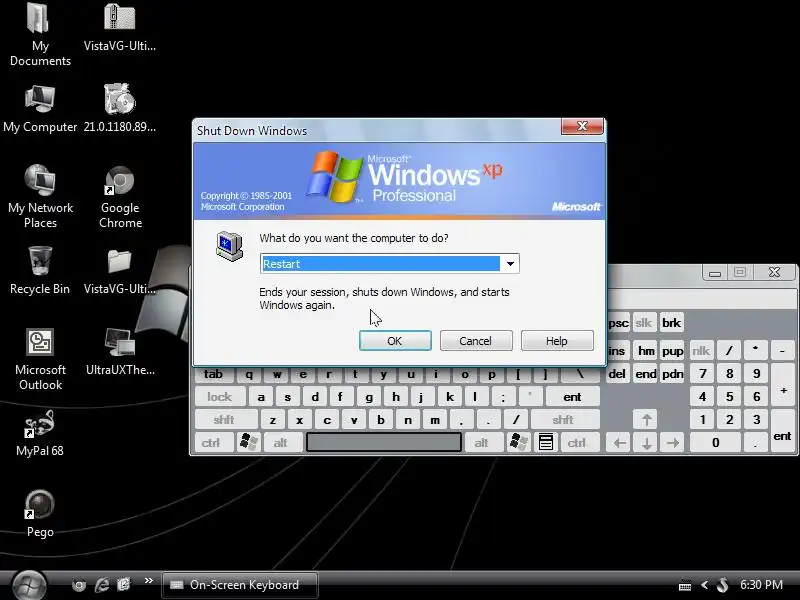Viewport: 800px width, 600px height.
Task: Open My Network Places icon
Action: pos(40,197)
